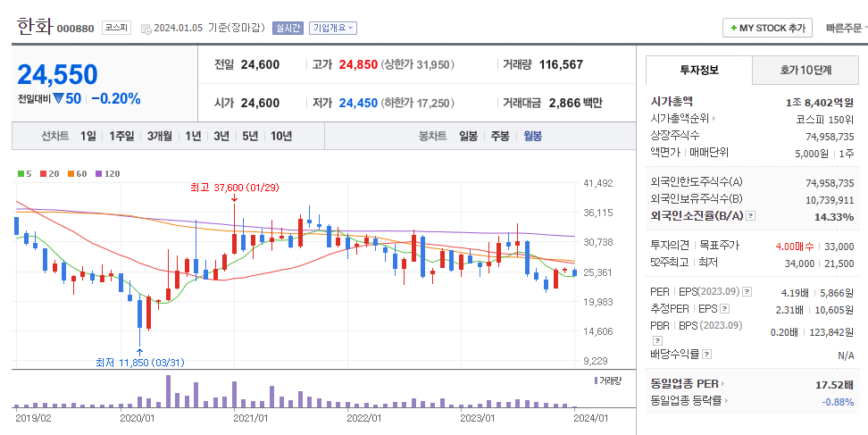
Task: Click the 최저 11,850 (03/31) chart label
Action: 140,363
